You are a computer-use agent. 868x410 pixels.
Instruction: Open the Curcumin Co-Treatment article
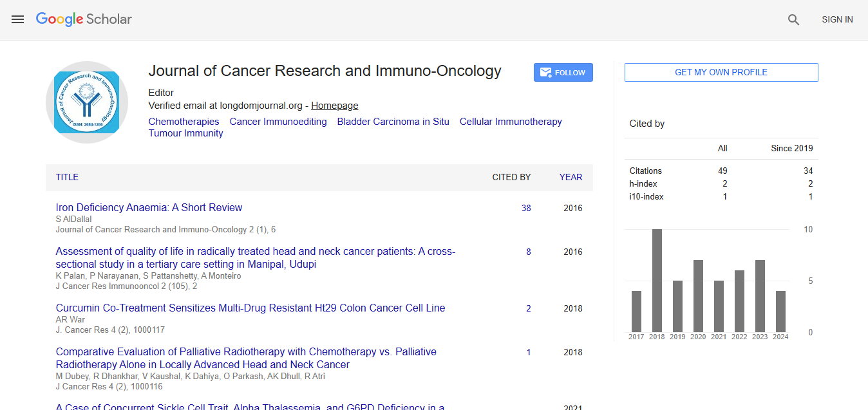click(x=250, y=308)
